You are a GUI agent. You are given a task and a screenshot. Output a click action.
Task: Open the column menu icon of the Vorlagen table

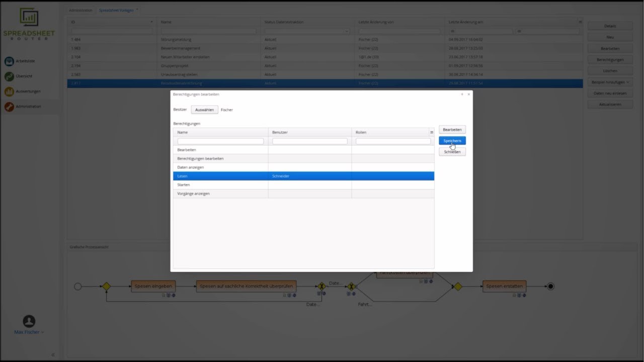point(580,22)
